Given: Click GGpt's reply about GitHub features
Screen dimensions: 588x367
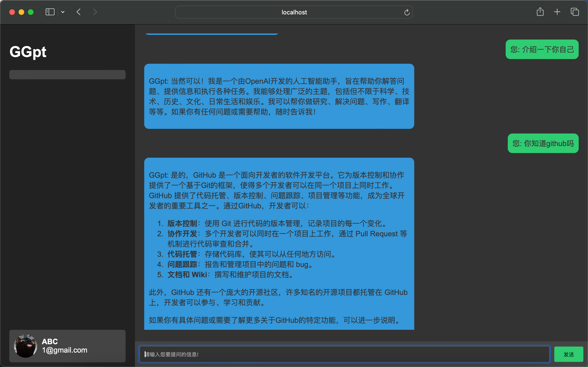Looking at the screenshot, I should point(279,243).
